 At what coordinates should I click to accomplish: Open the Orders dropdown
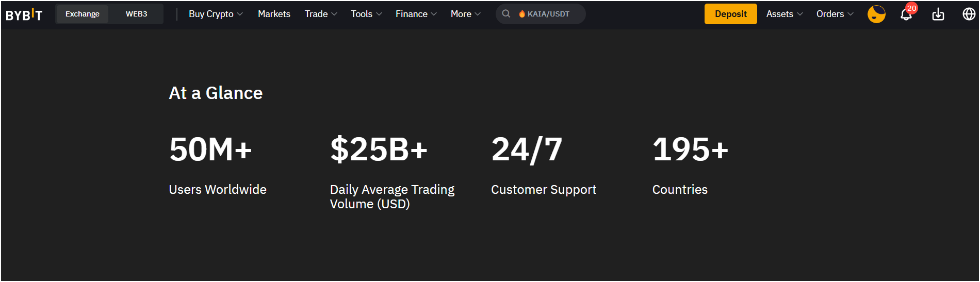(x=835, y=14)
